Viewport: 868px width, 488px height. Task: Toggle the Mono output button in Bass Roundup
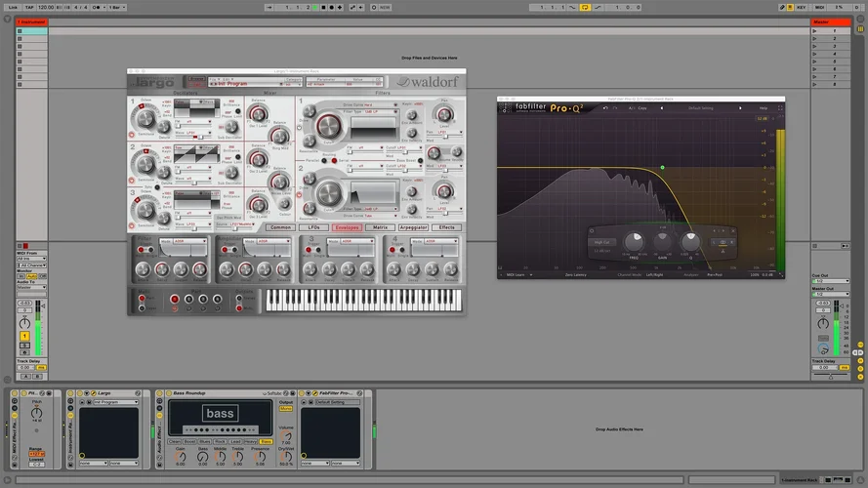(x=286, y=408)
